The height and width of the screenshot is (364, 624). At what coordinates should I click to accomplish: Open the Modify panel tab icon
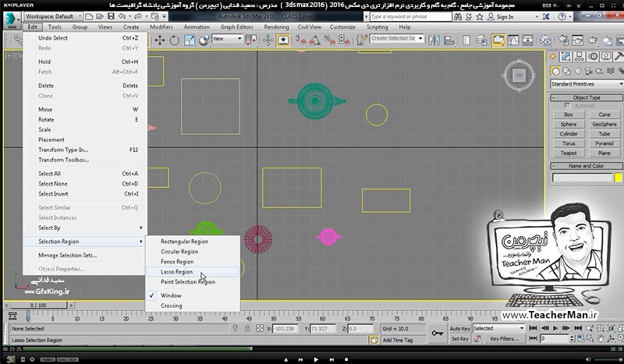566,56
